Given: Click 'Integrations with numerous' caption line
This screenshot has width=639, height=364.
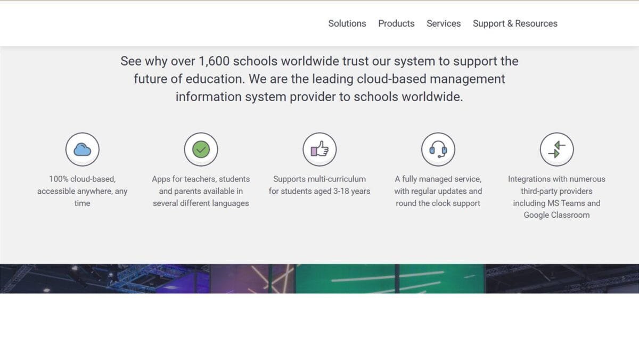Looking at the screenshot, I should [x=556, y=179].
